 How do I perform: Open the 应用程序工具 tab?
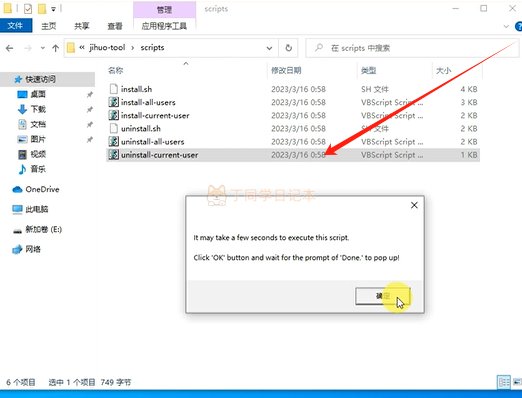[164, 26]
